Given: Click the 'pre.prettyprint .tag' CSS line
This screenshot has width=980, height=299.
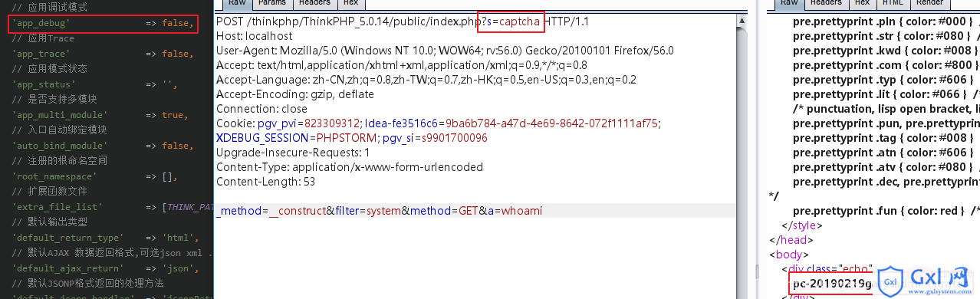Looking at the screenshot, I should coord(886,138).
